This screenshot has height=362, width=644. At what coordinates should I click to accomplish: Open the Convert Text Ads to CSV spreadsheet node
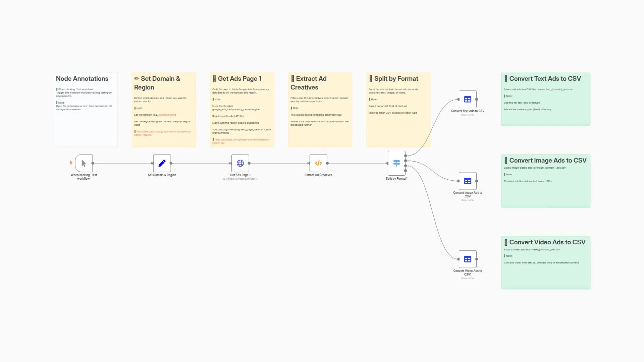(468, 99)
